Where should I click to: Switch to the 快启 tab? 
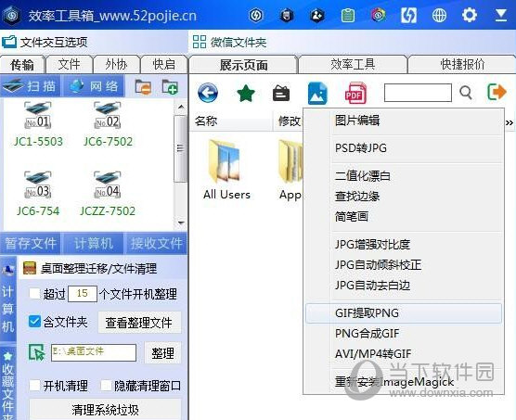pyautogui.click(x=163, y=64)
